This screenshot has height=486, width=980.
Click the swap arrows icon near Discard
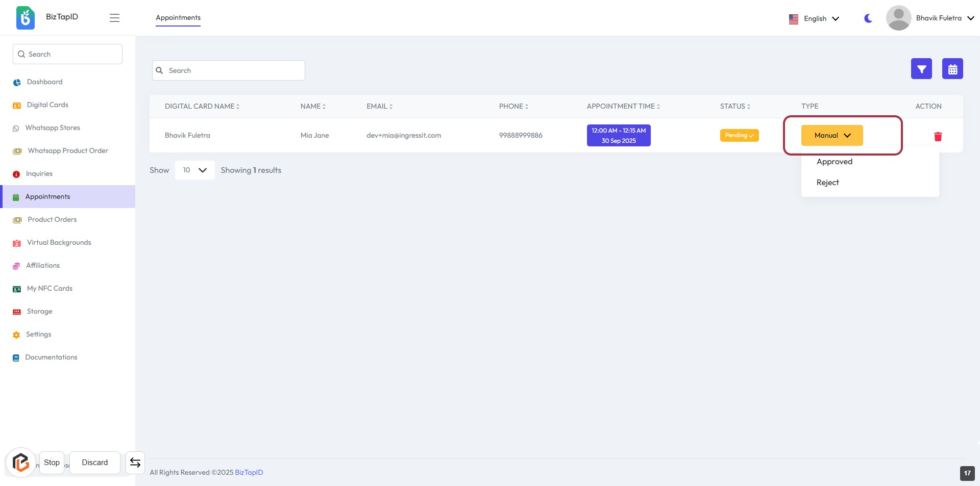(x=135, y=463)
